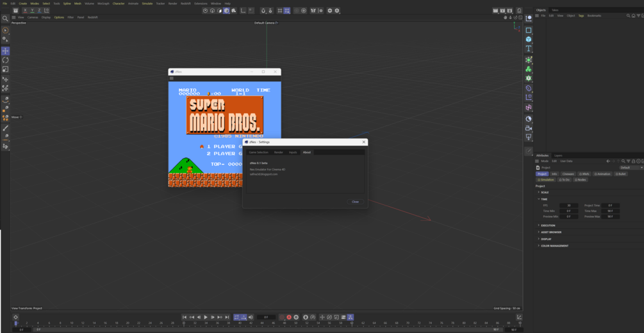
Task: Expand the EXECUTION section
Action: point(548,225)
